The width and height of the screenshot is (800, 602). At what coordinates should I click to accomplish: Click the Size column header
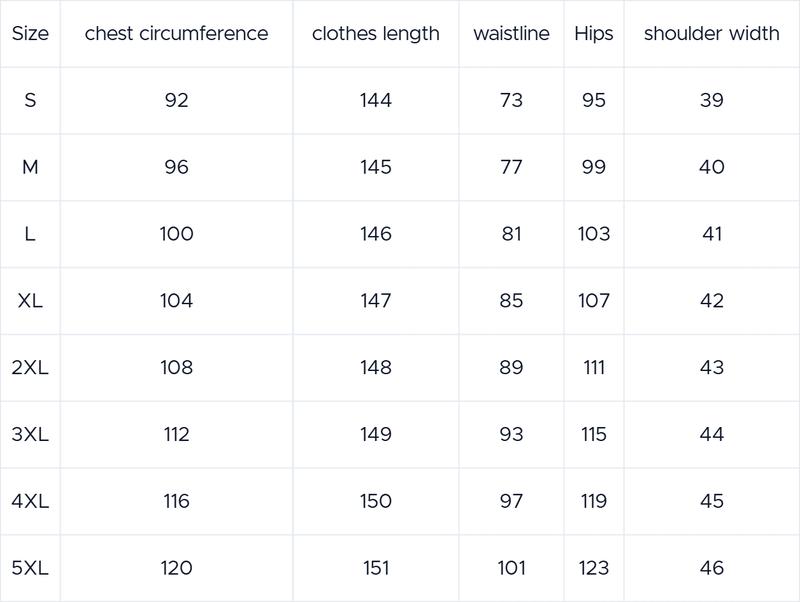click(x=30, y=34)
